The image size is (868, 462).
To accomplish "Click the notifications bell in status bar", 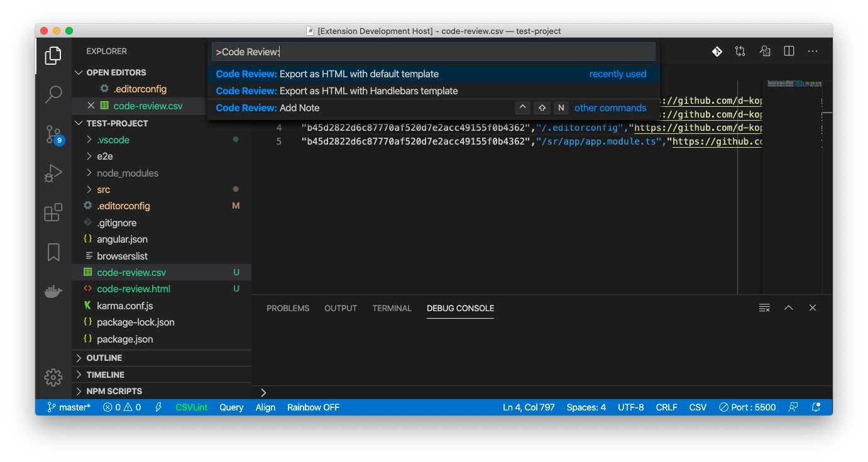I will (x=816, y=407).
